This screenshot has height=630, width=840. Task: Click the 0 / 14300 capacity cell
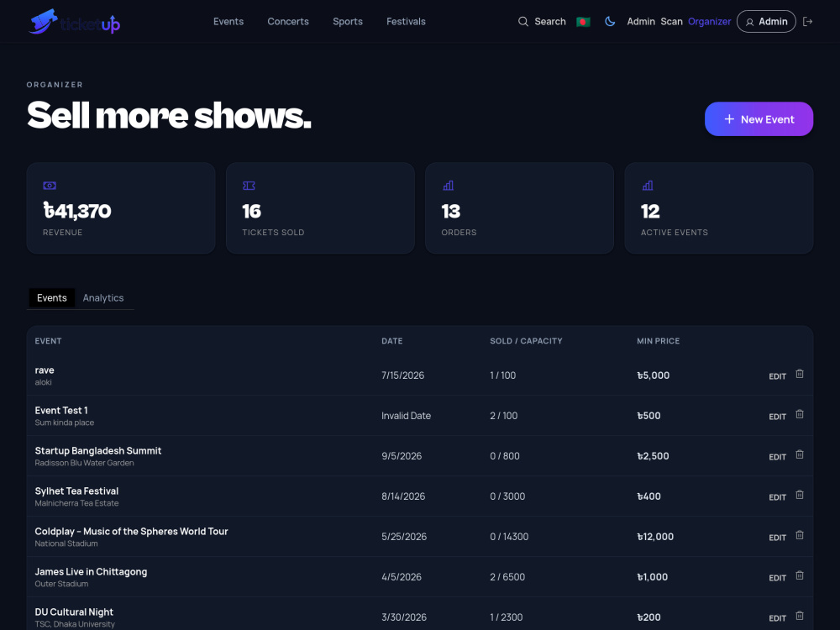pyautogui.click(x=509, y=537)
